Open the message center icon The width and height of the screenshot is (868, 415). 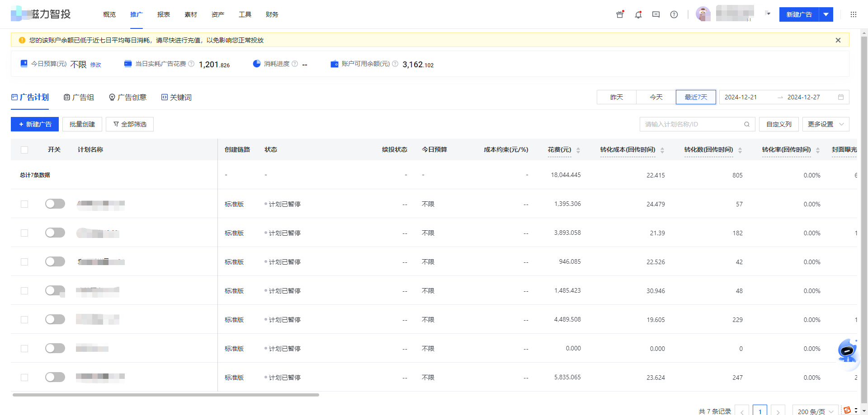pyautogui.click(x=656, y=14)
